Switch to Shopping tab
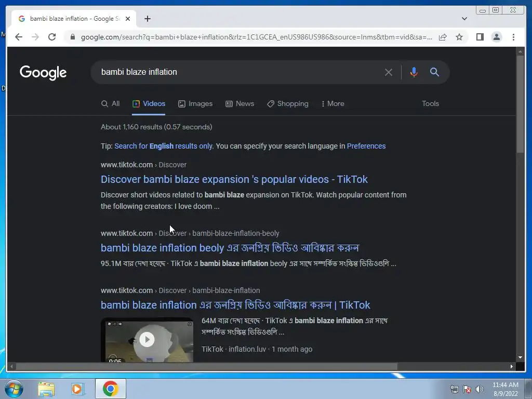This screenshot has height=399, width=532. pyautogui.click(x=288, y=104)
